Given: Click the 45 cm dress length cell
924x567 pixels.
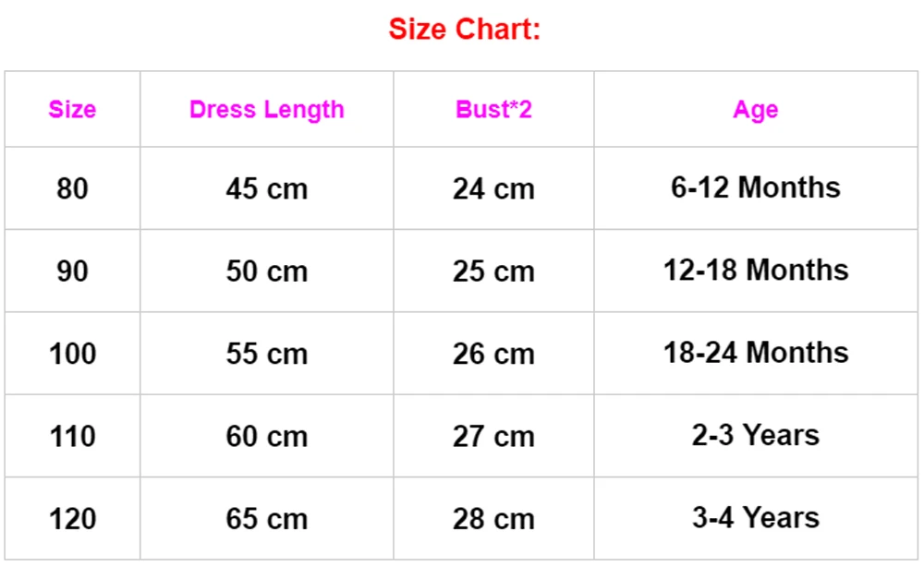Looking at the screenshot, I should (267, 189).
